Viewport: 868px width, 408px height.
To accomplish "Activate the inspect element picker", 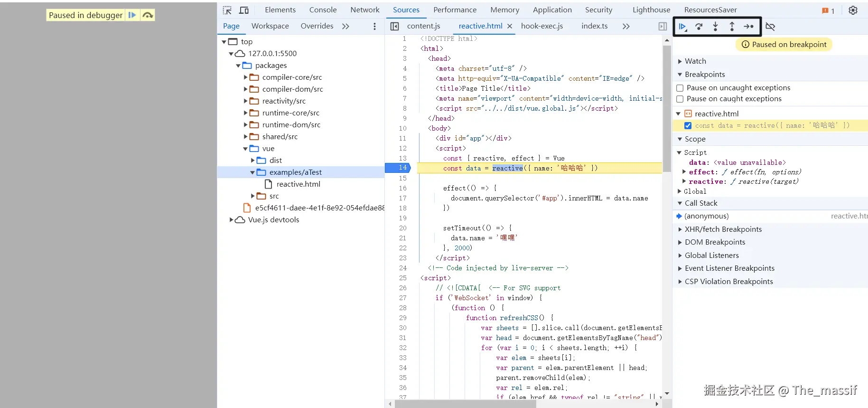I will click(227, 10).
